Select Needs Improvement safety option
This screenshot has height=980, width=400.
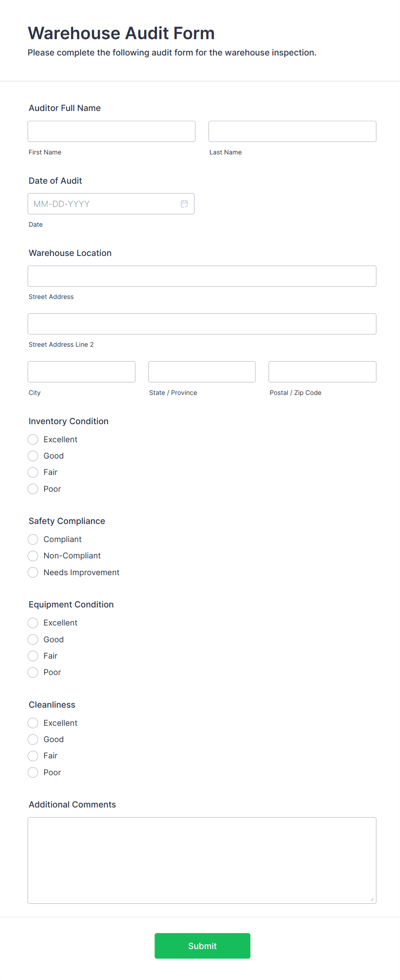pyautogui.click(x=33, y=573)
